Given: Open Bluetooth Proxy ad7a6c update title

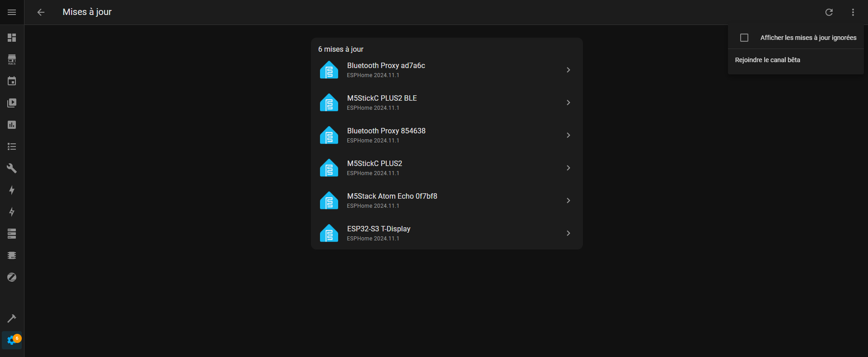Looking at the screenshot, I should (386, 65).
